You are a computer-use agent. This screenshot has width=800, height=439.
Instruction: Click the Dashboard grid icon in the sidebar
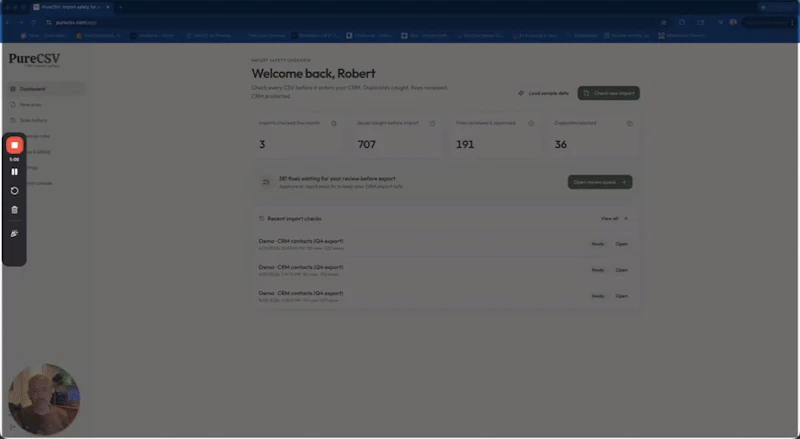pyautogui.click(x=13, y=89)
